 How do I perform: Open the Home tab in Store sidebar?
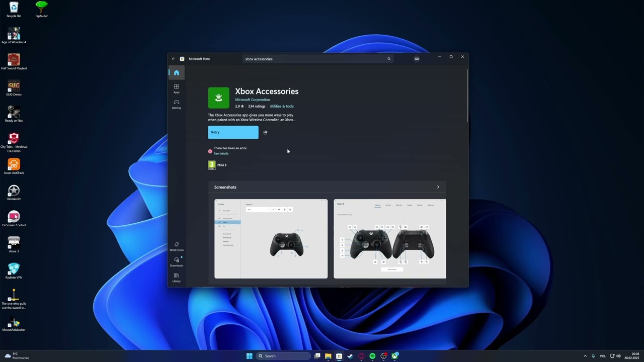click(176, 72)
